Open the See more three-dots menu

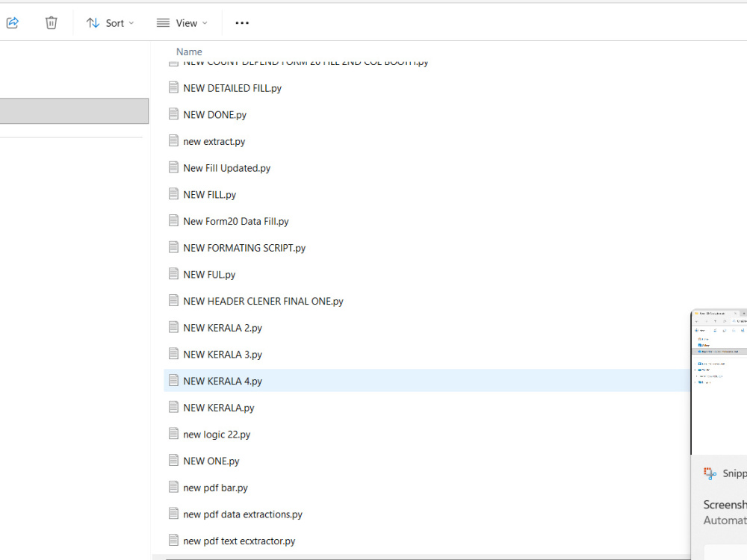pos(242,23)
